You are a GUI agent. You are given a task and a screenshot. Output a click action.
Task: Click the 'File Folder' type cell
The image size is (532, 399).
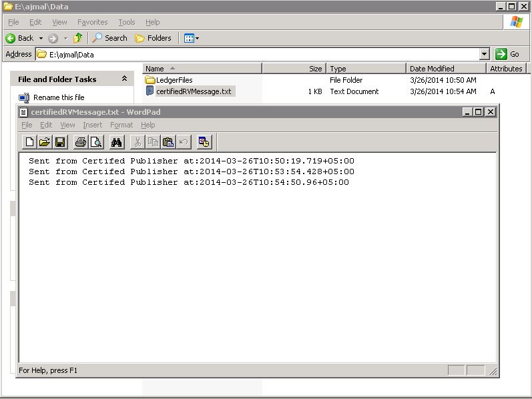[x=346, y=80]
